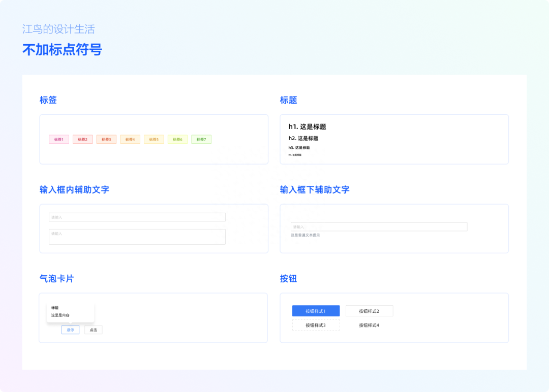Select the dashed 按钮样式3 button

point(315,325)
